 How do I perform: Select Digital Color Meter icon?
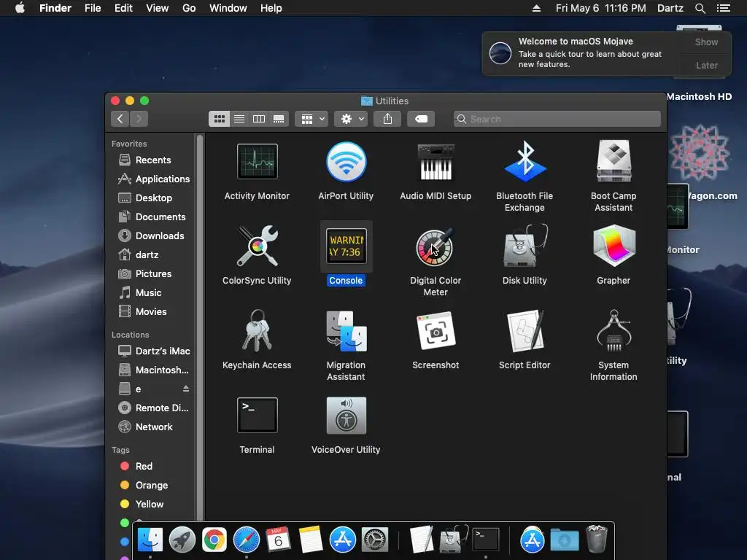click(436, 246)
